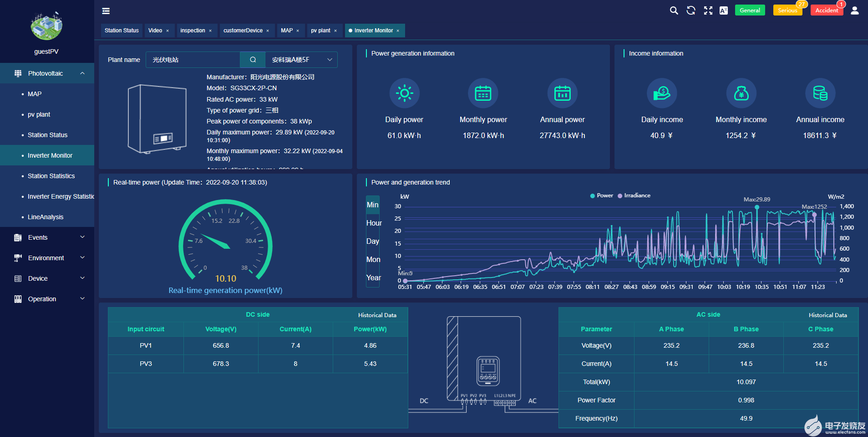This screenshot has width=868, height=437.
Task: Click the inverter device illustration
Action: tap(157, 119)
